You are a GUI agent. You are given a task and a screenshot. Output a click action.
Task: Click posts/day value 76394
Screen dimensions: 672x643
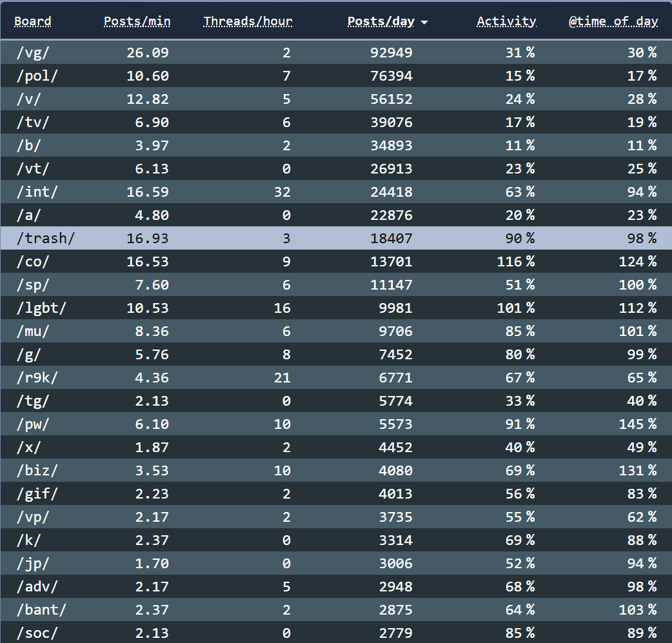391,76
